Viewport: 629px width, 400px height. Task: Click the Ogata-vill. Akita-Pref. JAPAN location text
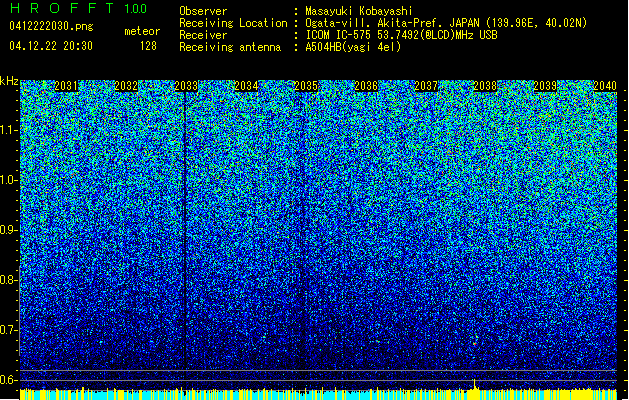[446, 23]
